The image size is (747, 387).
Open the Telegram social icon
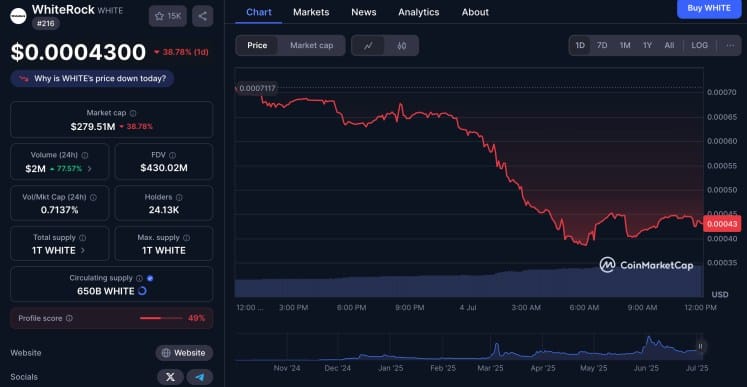tap(200, 377)
